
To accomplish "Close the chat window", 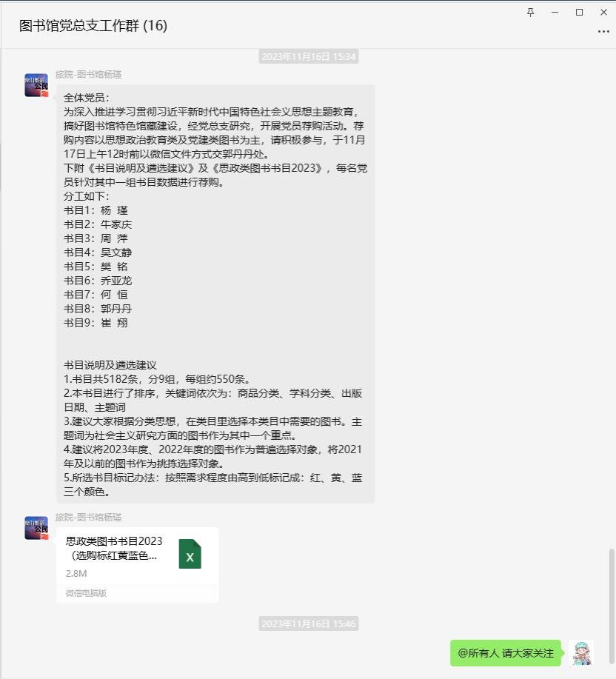I will pos(603,13).
